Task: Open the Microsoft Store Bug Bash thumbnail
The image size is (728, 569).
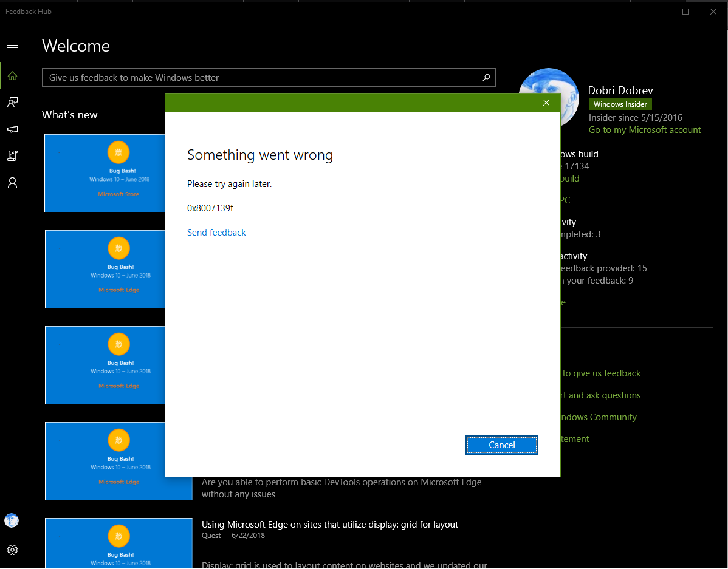Action: pos(105,173)
